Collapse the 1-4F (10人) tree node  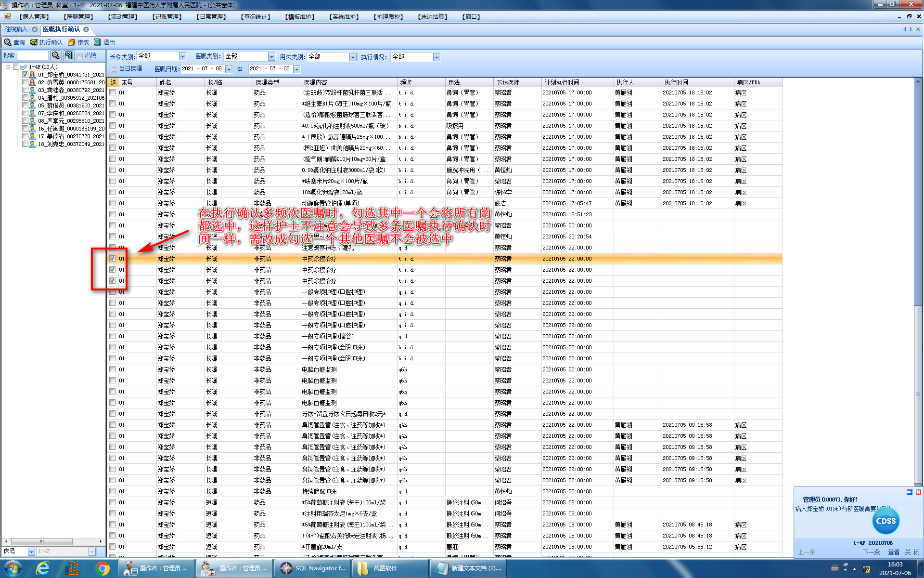[8, 67]
